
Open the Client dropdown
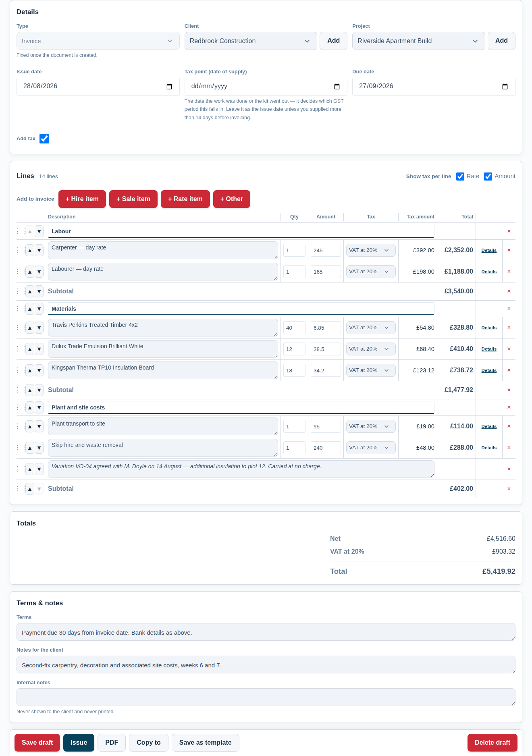click(x=251, y=41)
